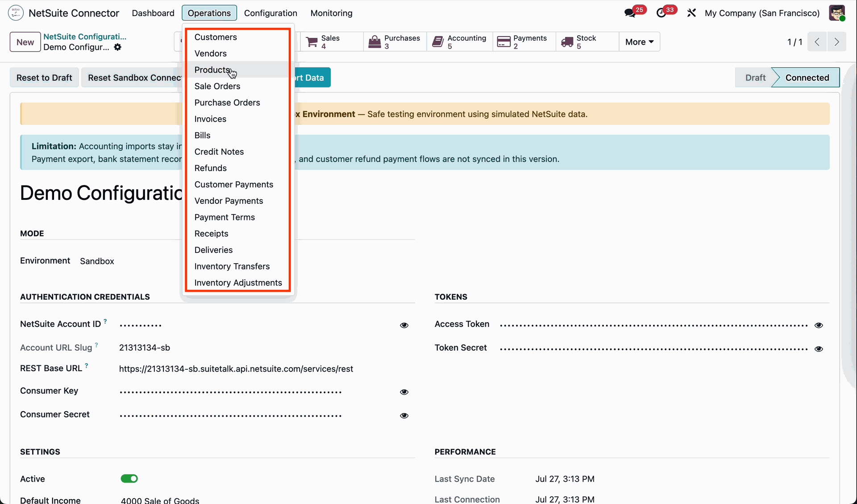Select Customers from the Operations menu
This screenshot has width=857, height=504.
point(237,37)
